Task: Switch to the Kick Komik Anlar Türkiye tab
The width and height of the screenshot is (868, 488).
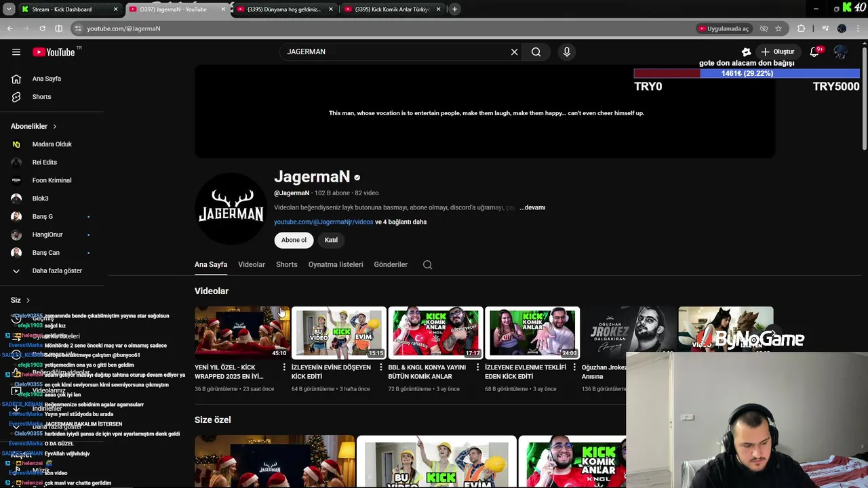Action: point(392,9)
